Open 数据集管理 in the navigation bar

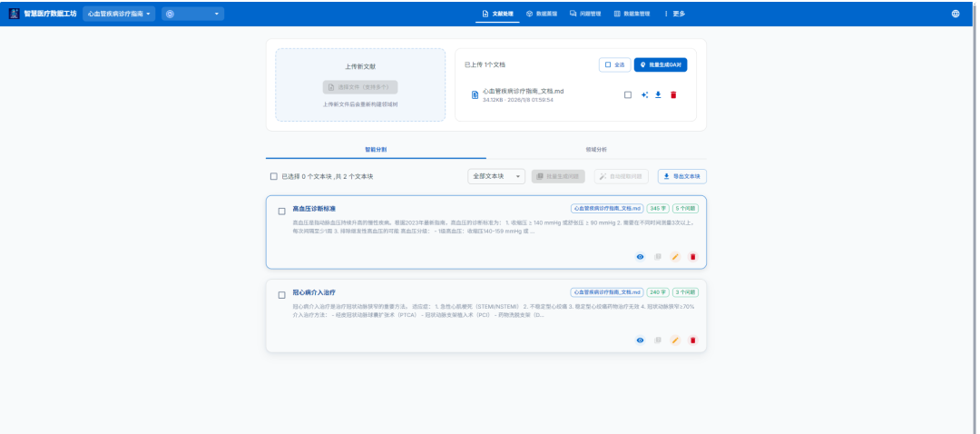(632, 14)
